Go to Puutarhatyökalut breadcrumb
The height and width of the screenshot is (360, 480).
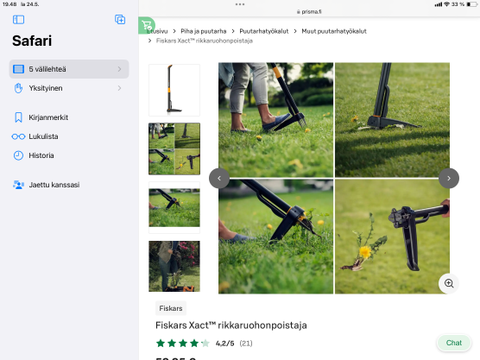(x=264, y=31)
